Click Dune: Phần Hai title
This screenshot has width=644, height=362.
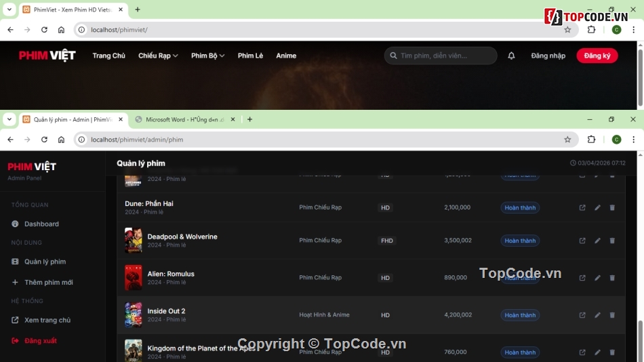coord(149,203)
